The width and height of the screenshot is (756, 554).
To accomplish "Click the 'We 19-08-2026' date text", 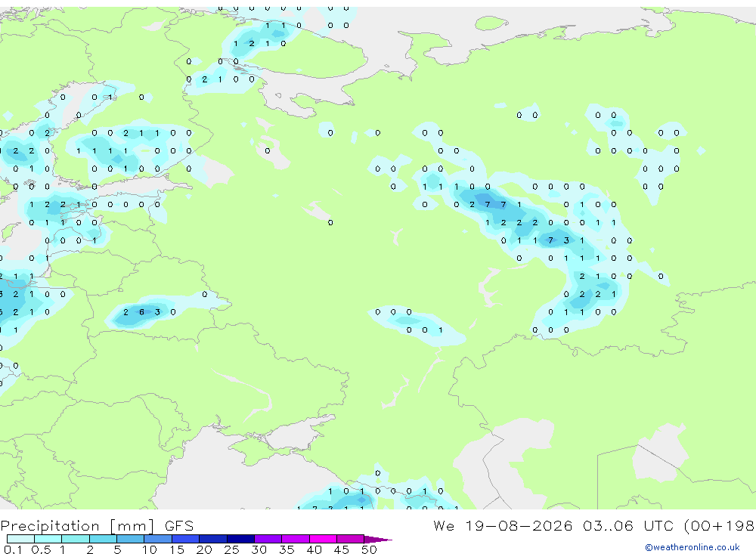I will (503, 525).
